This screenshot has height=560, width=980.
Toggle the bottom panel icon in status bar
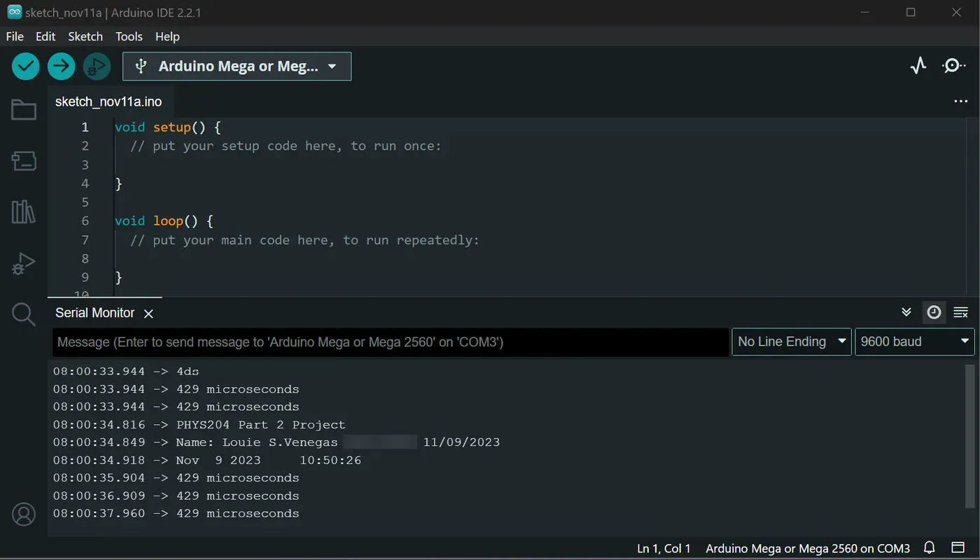coord(958,547)
